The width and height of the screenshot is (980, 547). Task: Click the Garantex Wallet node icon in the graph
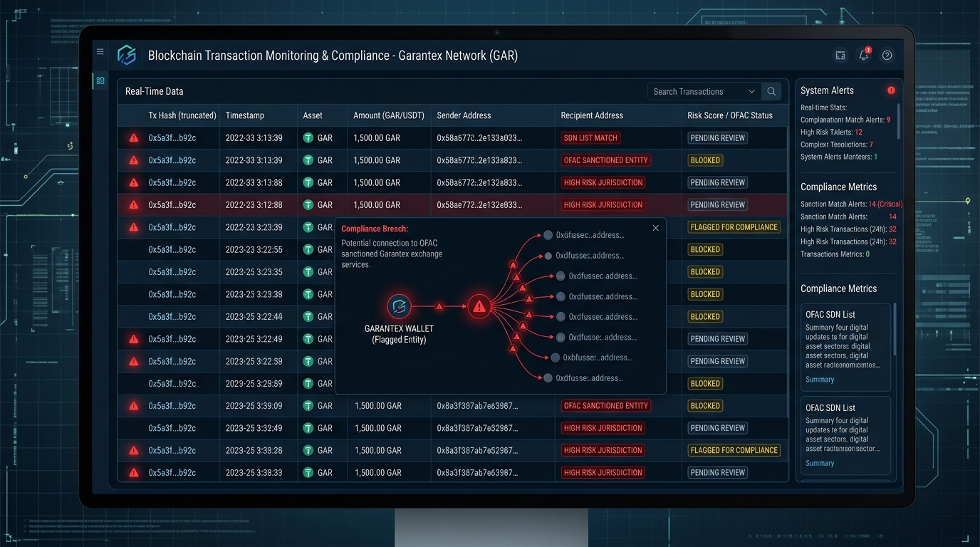pos(399,307)
